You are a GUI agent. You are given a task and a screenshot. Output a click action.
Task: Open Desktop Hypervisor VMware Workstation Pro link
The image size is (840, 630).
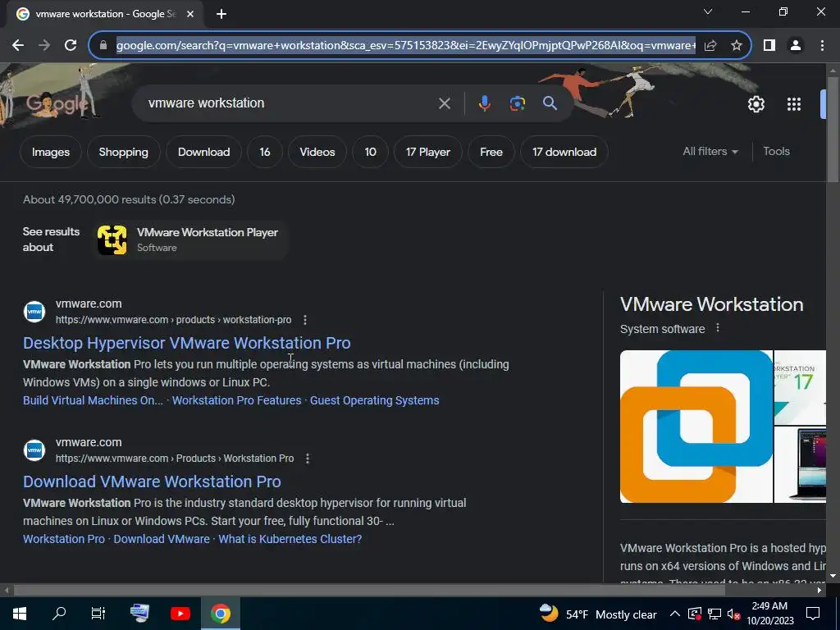pyautogui.click(x=186, y=343)
